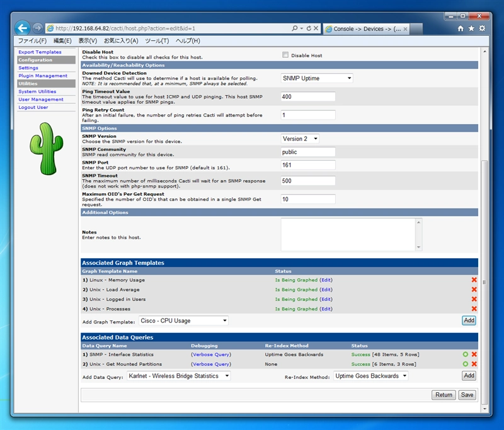Toggle the Disable Host checkbox
The image size is (504, 430).
tap(285, 55)
